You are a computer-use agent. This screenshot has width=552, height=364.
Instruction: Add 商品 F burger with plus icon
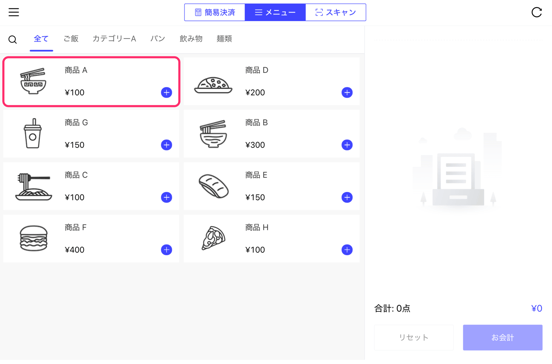pos(167,250)
